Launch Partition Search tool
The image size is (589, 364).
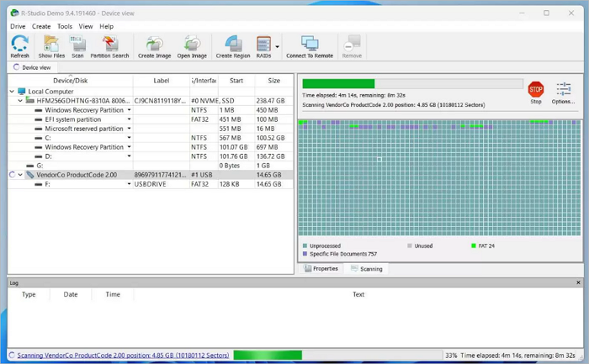109,46
